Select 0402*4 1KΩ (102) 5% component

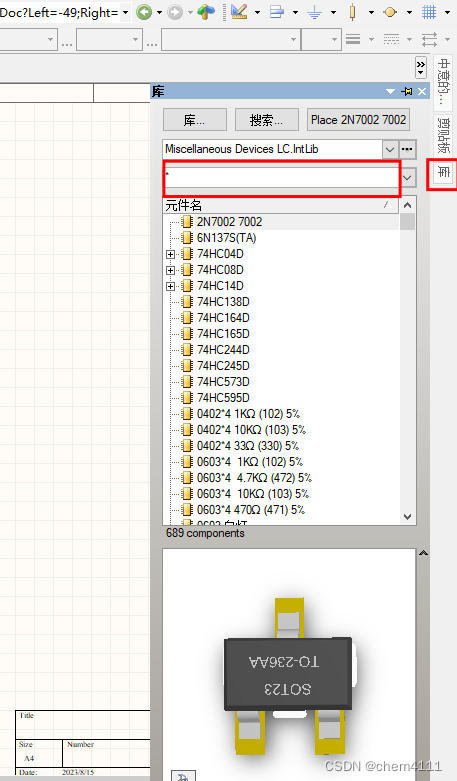248,414
